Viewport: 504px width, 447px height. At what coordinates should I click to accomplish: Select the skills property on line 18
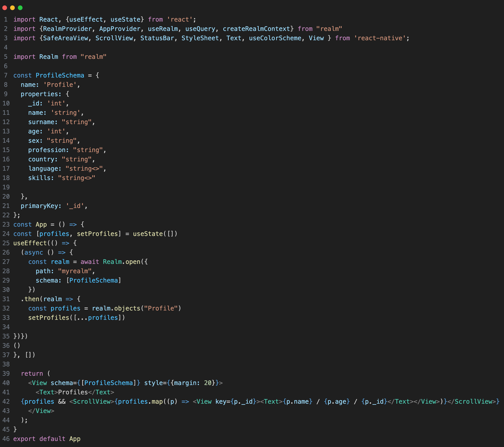point(40,178)
